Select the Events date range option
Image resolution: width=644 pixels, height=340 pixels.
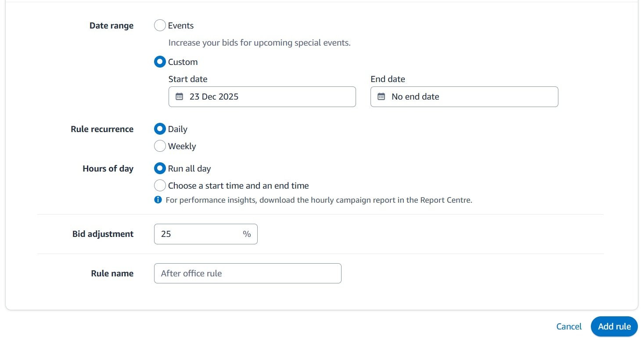coord(160,25)
